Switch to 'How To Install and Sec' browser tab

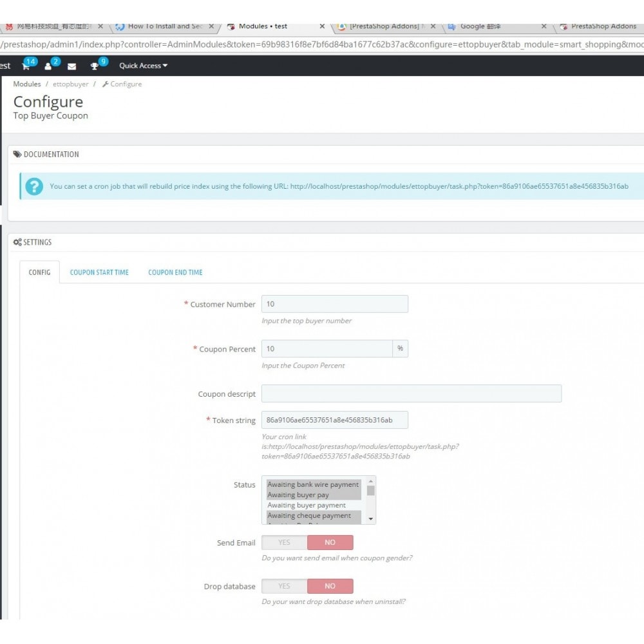pyautogui.click(x=164, y=26)
